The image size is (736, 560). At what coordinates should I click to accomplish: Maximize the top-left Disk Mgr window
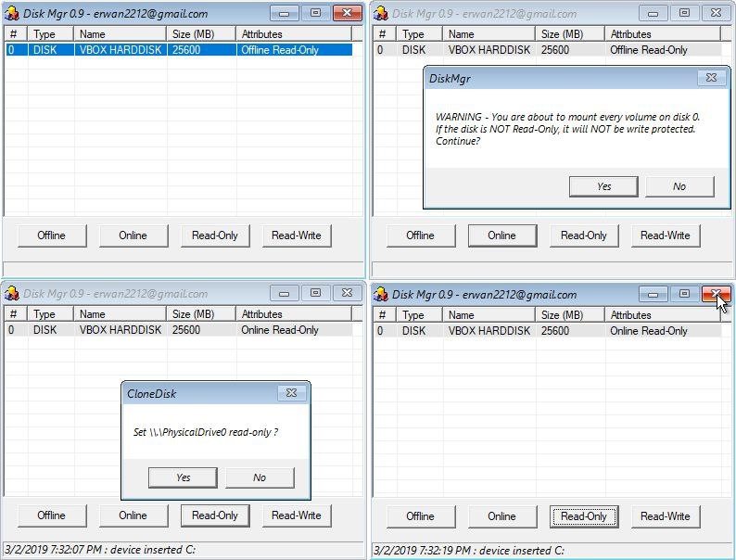315,13
